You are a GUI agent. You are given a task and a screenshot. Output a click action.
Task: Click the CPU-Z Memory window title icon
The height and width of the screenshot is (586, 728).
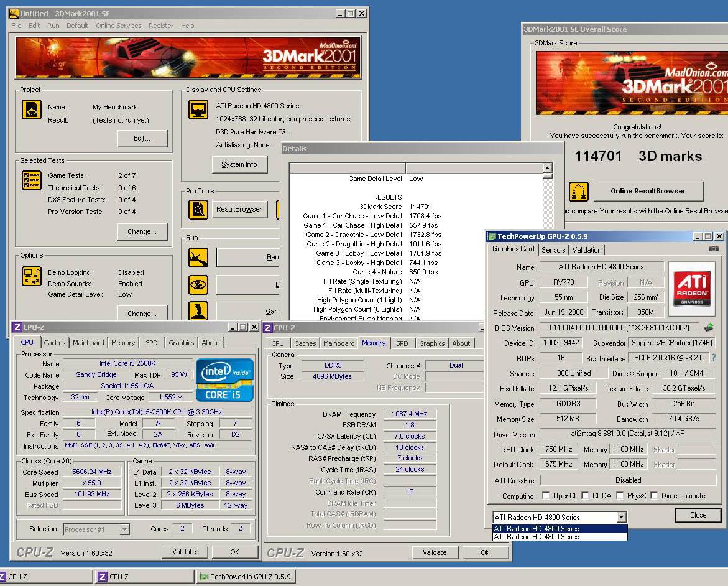tap(268, 328)
